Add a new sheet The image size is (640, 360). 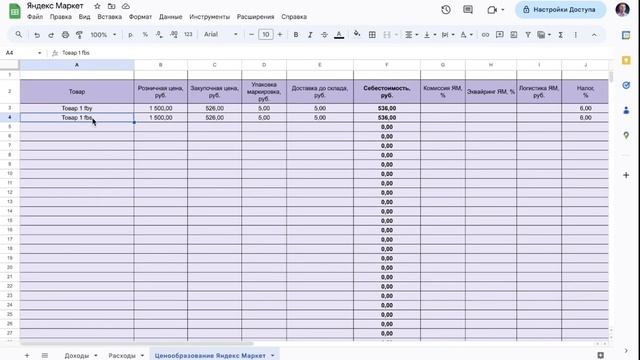point(27,356)
